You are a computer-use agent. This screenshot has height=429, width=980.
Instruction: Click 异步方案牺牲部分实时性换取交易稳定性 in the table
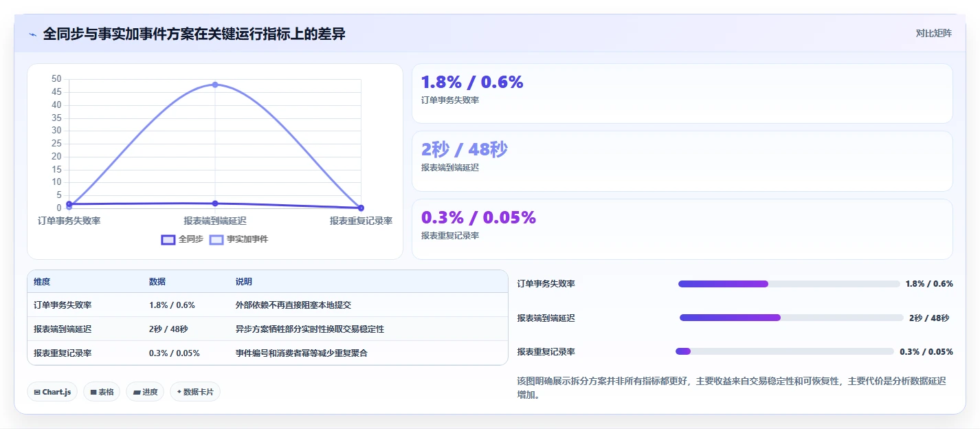(310, 329)
